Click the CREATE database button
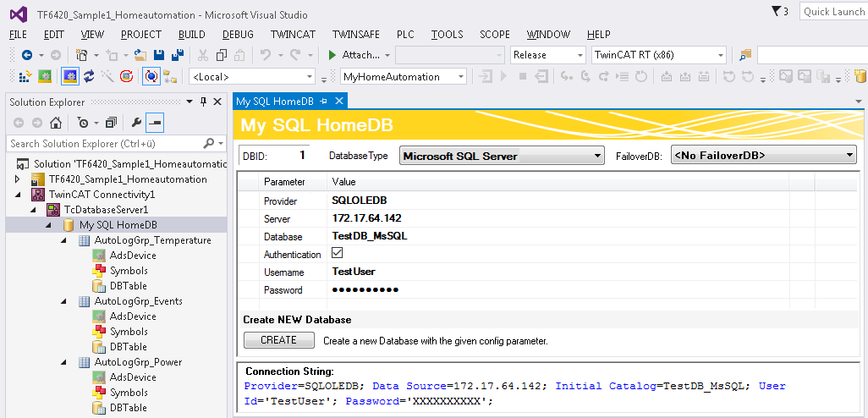Viewport: 868px width, 418px height. point(279,340)
